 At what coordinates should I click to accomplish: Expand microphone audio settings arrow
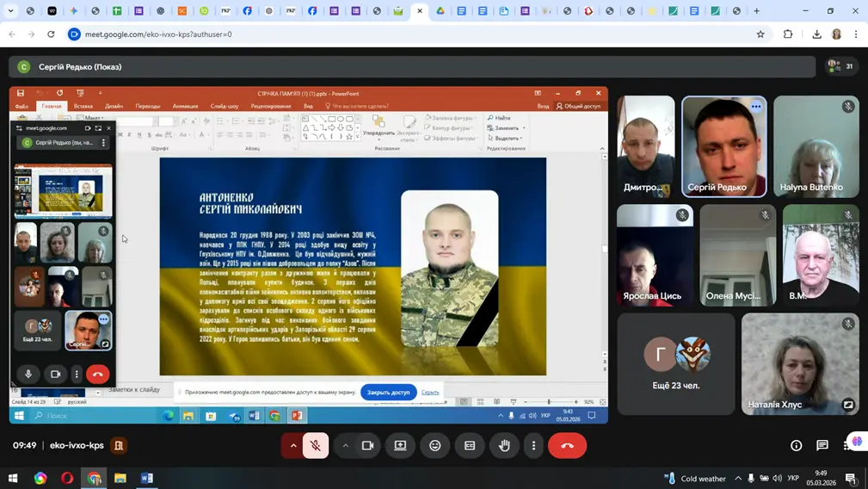[x=293, y=445]
